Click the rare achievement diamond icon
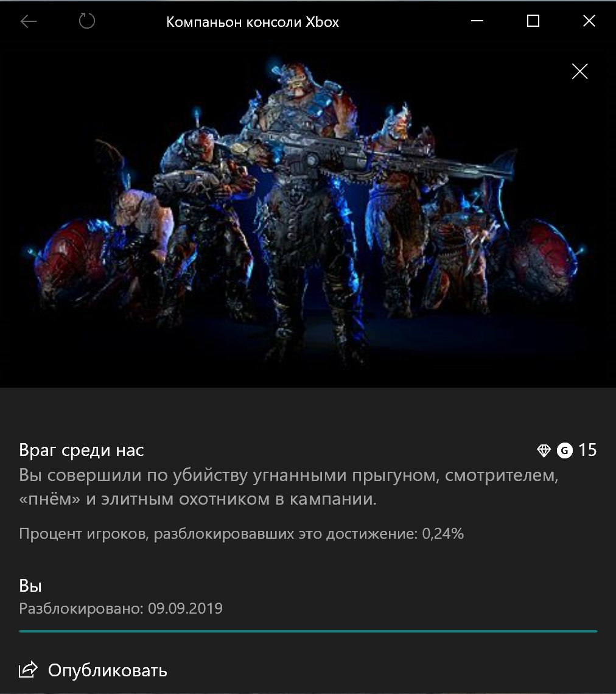Screen dimensions: 616x694 (x=544, y=450)
